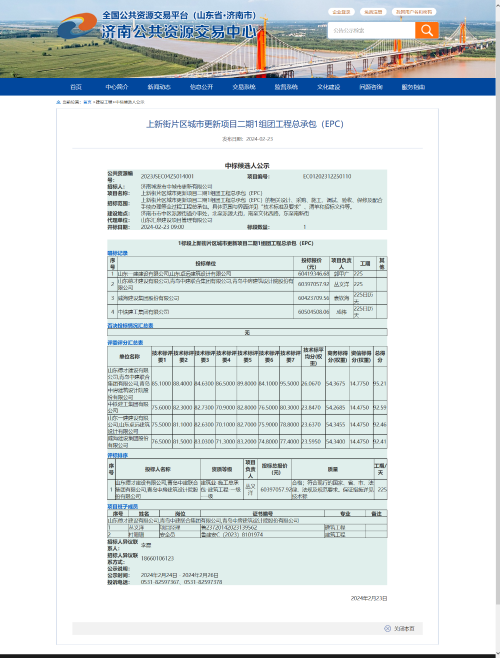The height and width of the screenshot is (658, 500).
Task: Click the average score cell 26.0670
Action: click(x=312, y=383)
